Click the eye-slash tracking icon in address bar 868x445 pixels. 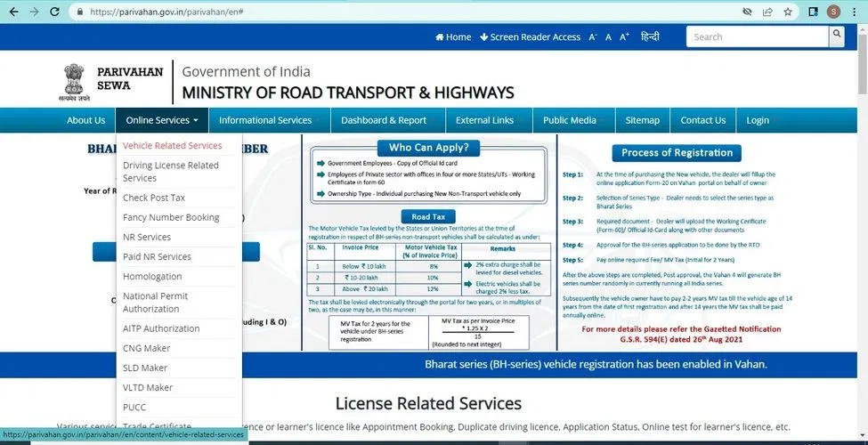747,12
